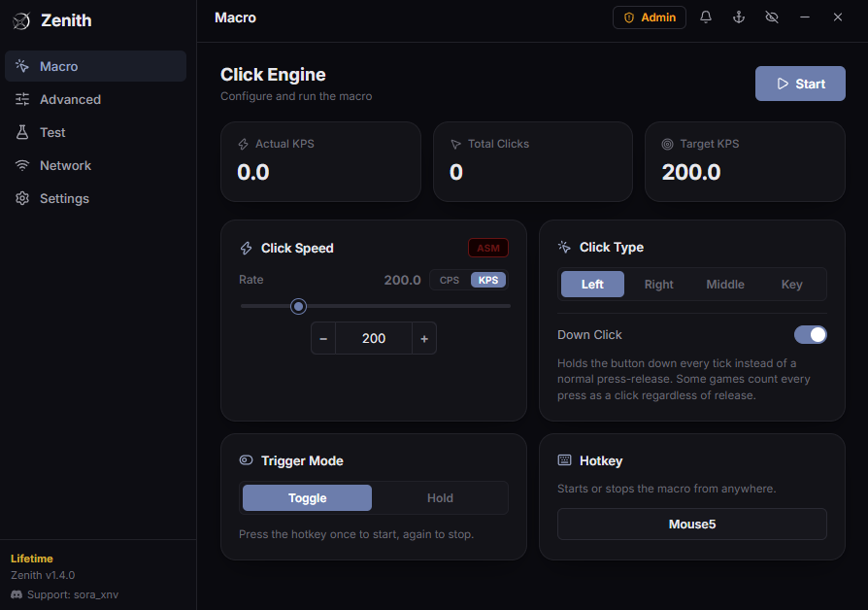Click the red ASM badge
Viewport: 868px width, 610px height.
click(488, 248)
